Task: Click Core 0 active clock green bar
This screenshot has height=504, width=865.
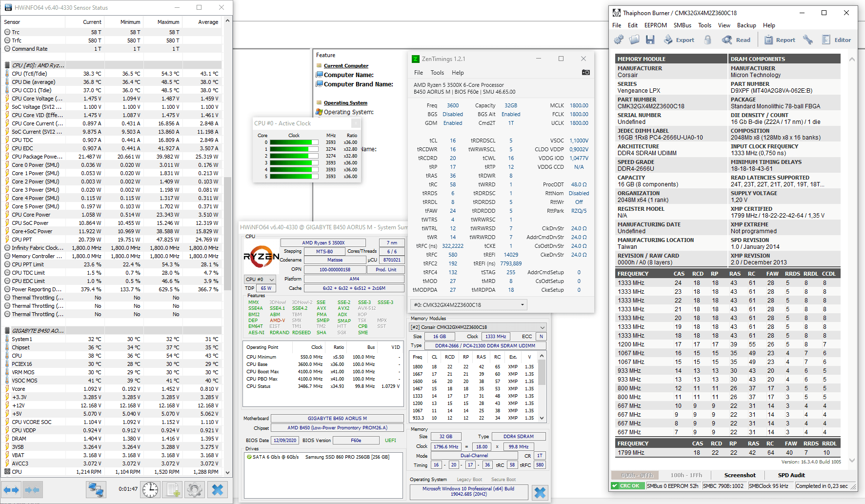Action: (x=294, y=142)
